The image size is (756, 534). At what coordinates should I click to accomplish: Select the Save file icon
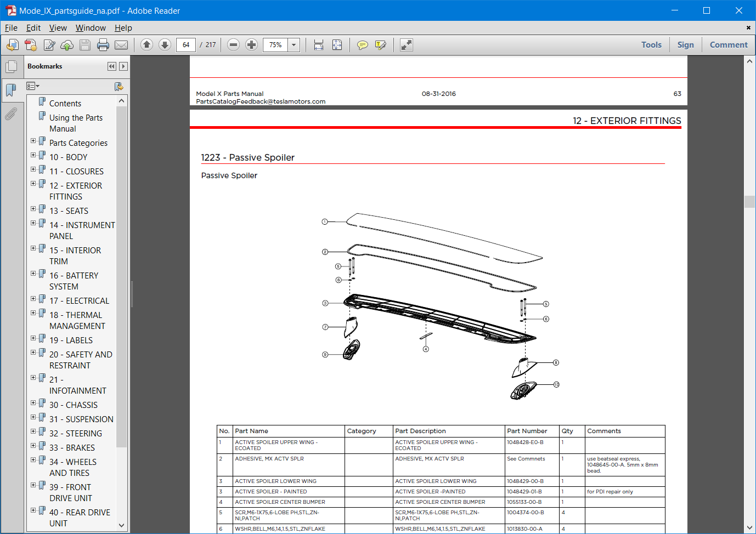(x=85, y=44)
